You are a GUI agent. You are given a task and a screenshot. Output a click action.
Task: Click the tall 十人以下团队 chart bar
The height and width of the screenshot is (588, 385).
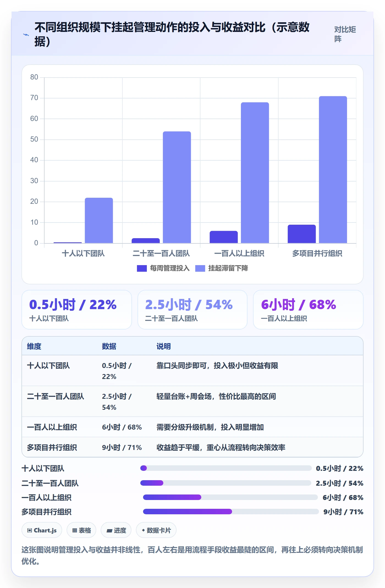point(99,220)
